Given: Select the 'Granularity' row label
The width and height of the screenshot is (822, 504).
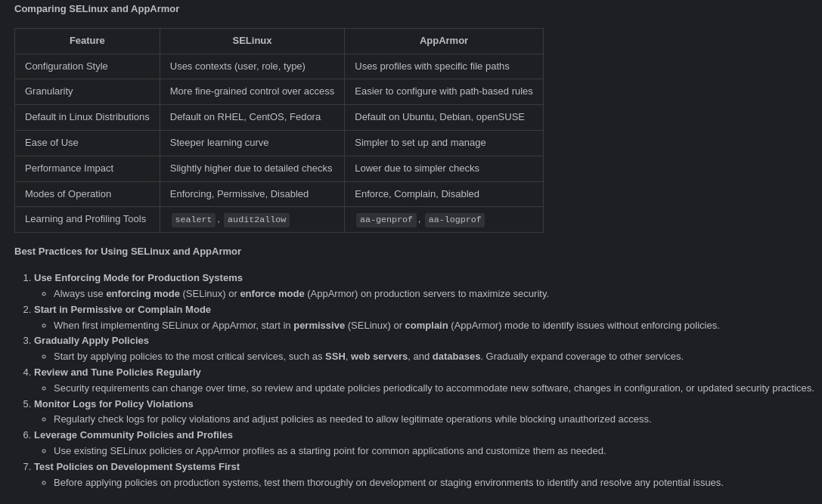Looking at the screenshot, I should (x=49, y=91).
